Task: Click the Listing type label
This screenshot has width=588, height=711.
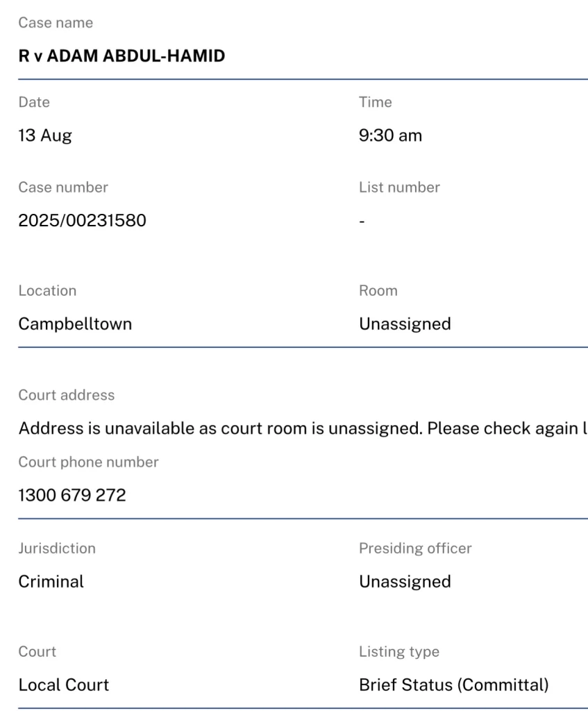Action: tap(399, 652)
